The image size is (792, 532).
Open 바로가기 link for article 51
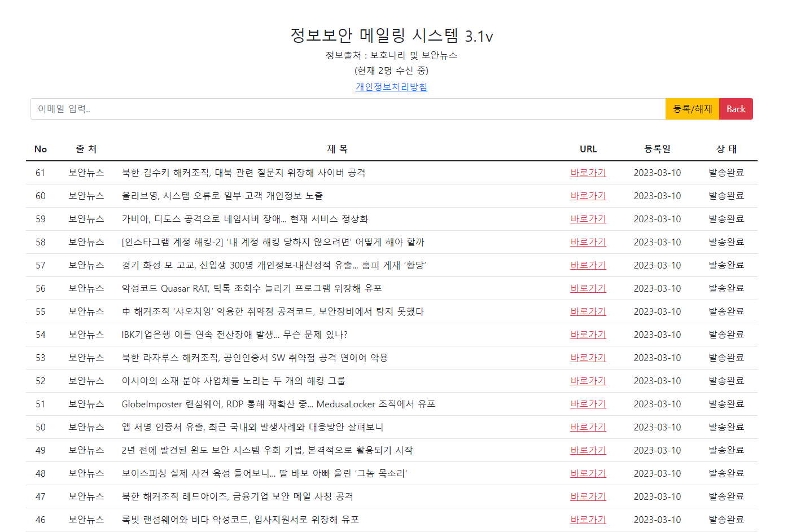click(588, 404)
